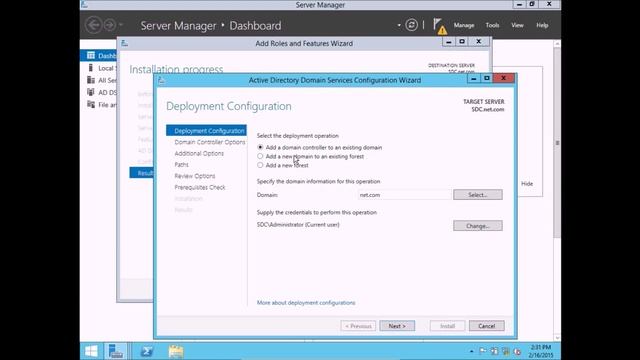Click the Server Manager back arrow

[x=93, y=25]
